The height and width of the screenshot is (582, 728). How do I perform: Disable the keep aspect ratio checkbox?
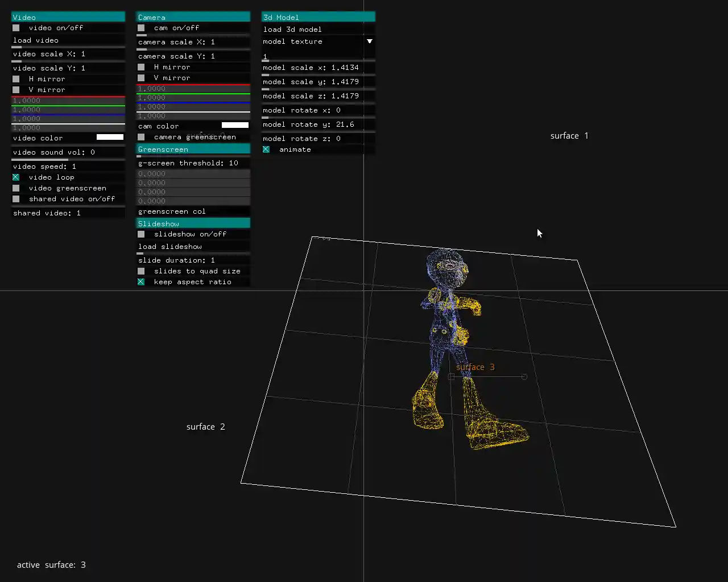click(141, 282)
